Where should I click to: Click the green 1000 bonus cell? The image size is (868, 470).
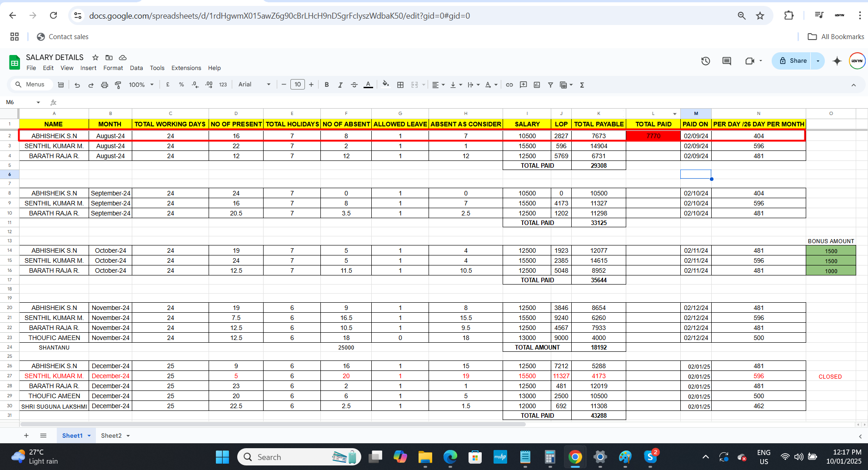pyautogui.click(x=831, y=271)
